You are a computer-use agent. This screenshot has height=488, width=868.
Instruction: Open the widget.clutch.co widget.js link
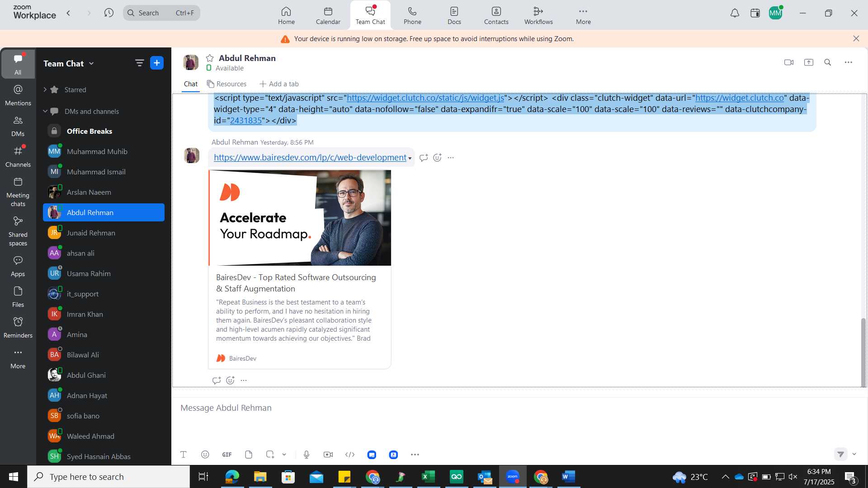click(425, 98)
